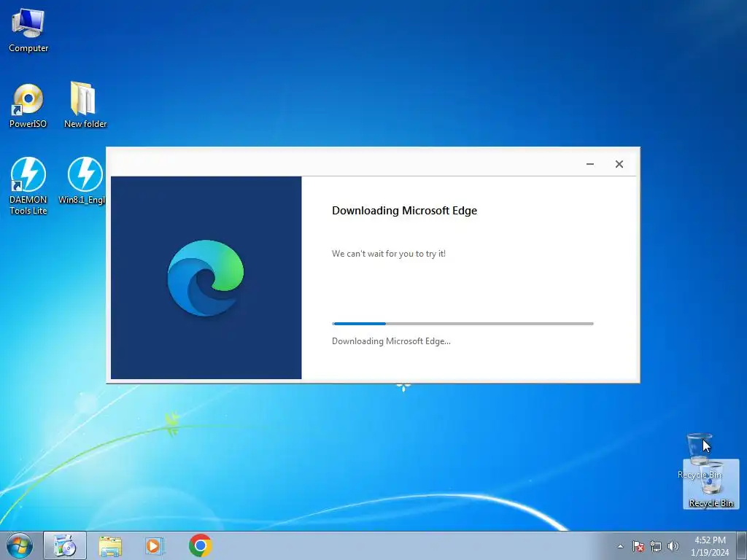Show hidden system tray icons
This screenshot has width=747, height=560.
(x=620, y=546)
